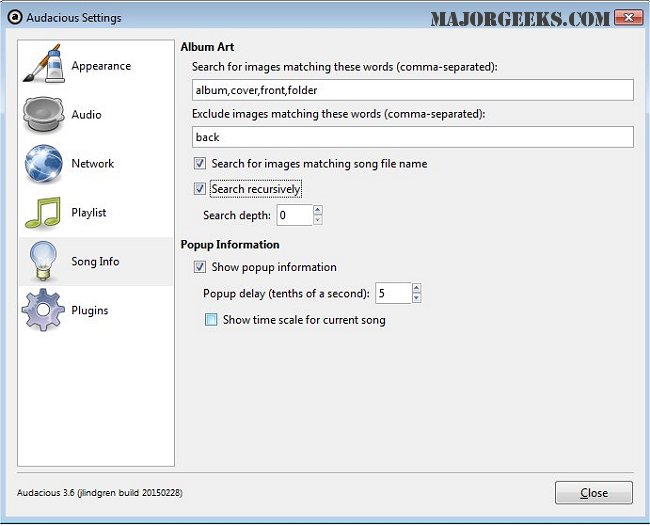Enable Show time scale for current song
The image size is (650, 526).
pyautogui.click(x=211, y=320)
